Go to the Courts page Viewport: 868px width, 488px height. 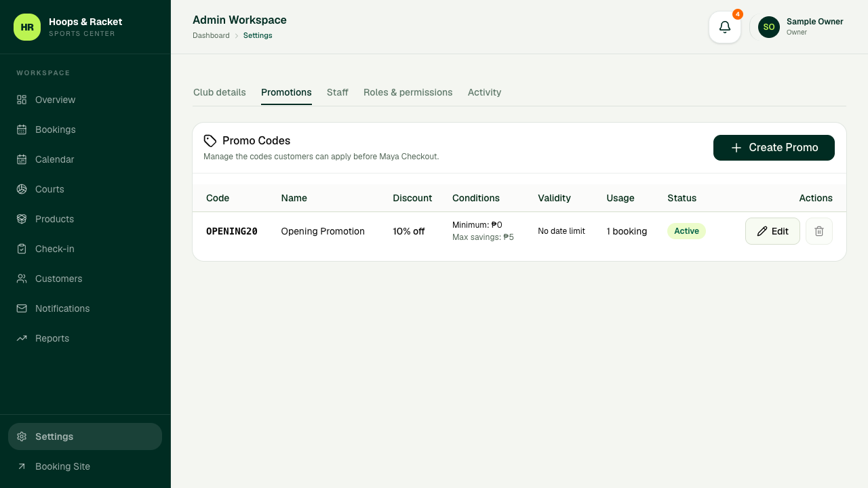click(x=85, y=189)
